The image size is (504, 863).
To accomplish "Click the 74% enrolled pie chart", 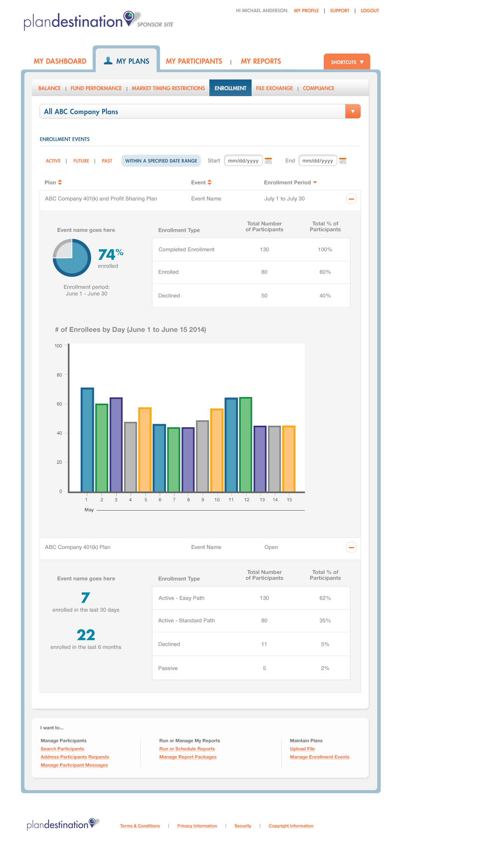I will tap(72, 257).
